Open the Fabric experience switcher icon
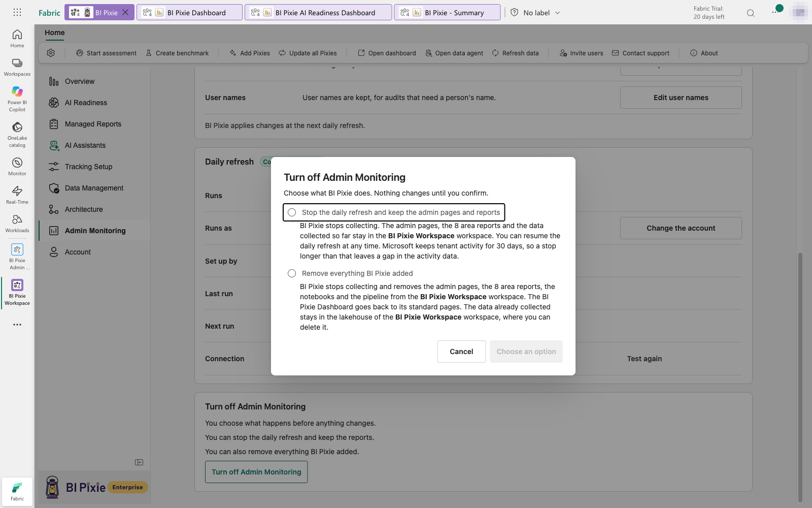Viewport: 812px width, 508px height. pyautogui.click(x=17, y=491)
